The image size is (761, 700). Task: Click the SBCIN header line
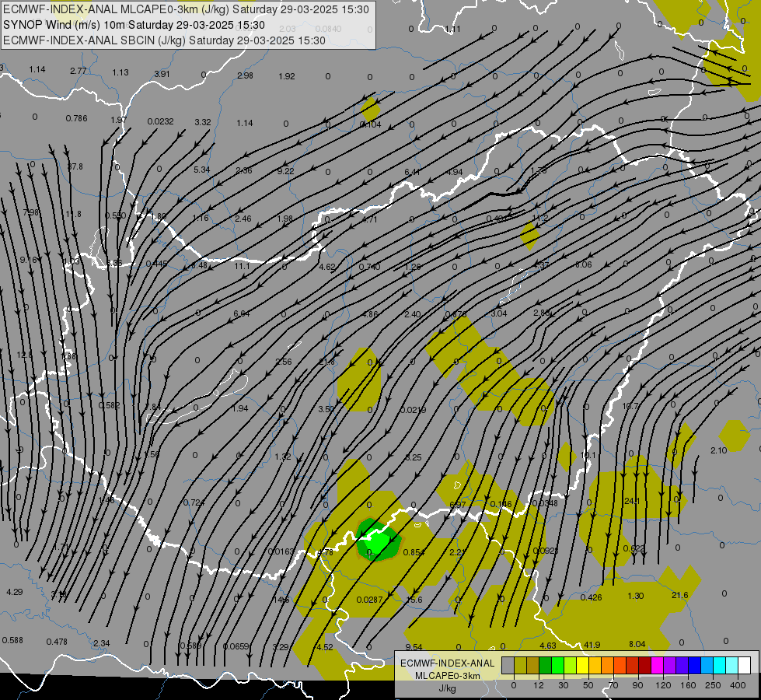click(164, 40)
